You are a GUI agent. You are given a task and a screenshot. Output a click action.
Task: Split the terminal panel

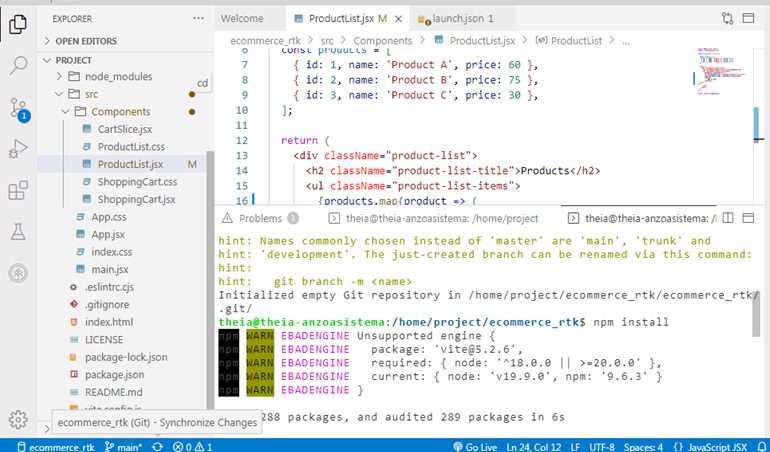pyautogui.click(x=728, y=218)
